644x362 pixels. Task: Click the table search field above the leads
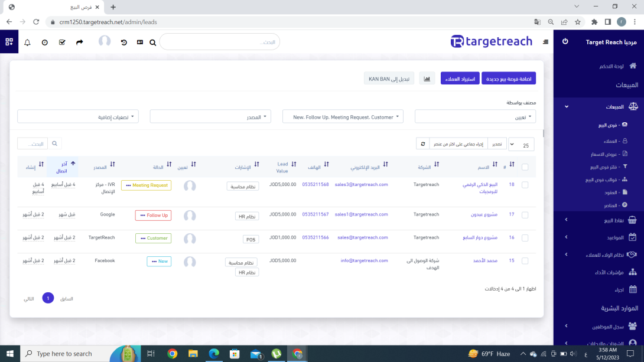[32, 144]
